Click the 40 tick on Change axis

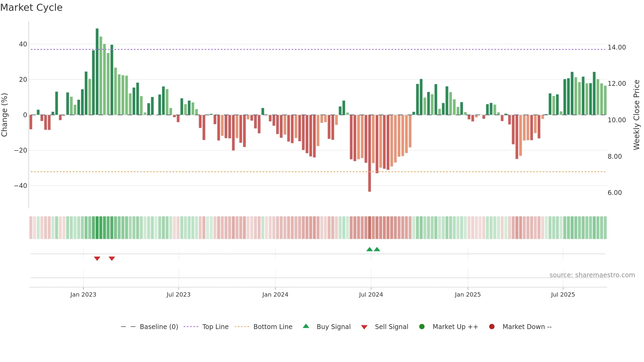[23, 44]
